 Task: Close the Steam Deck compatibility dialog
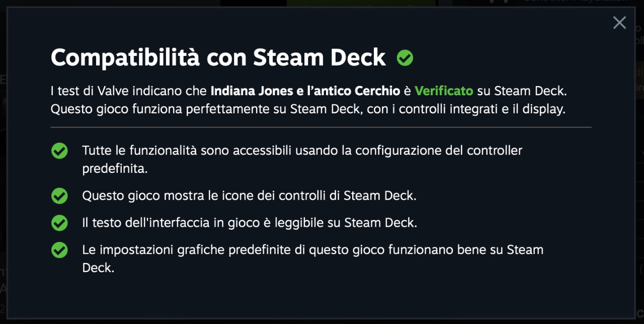point(619,23)
